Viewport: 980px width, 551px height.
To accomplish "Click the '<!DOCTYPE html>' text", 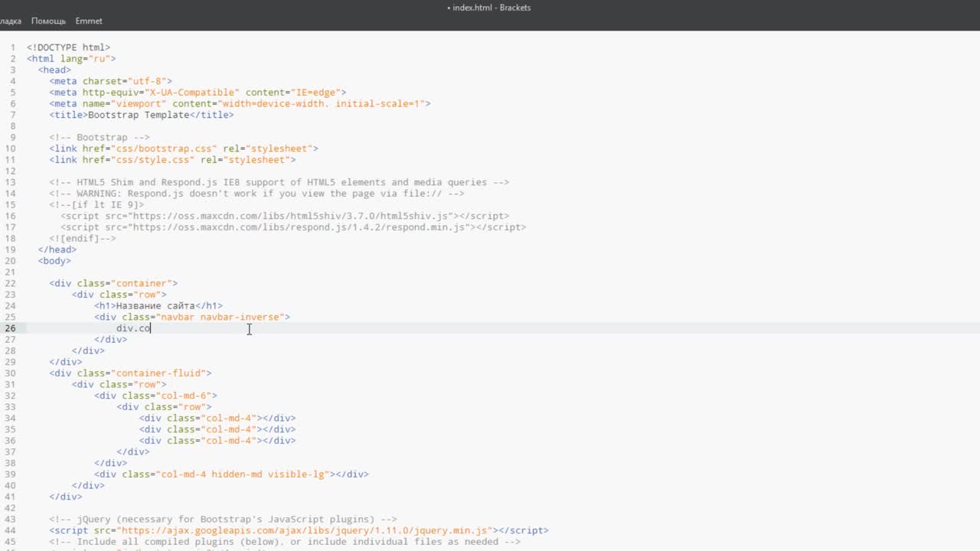I will coord(68,47).
